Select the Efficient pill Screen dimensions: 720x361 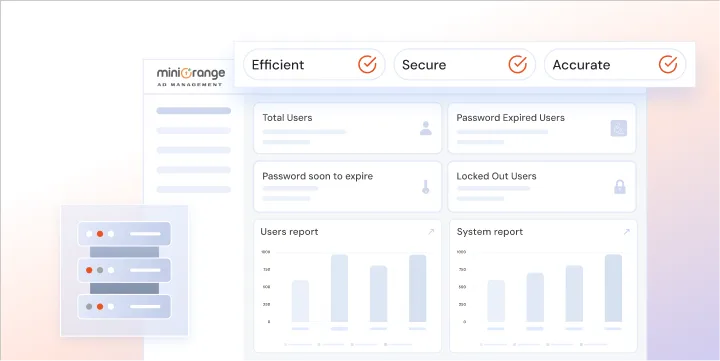314,64
